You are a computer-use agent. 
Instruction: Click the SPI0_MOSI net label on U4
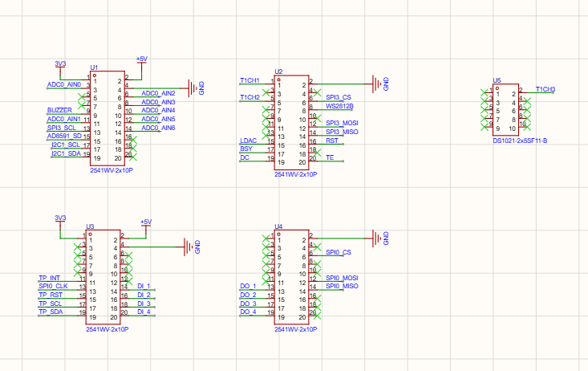click(342, 278)
